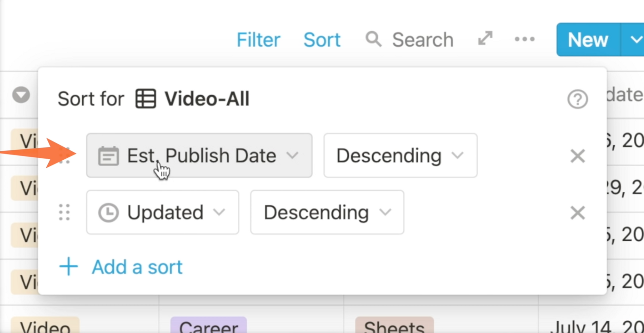The image size is (644, 333).
Task: Change Updated sort direction Descending dropdown
Action: 327,212
